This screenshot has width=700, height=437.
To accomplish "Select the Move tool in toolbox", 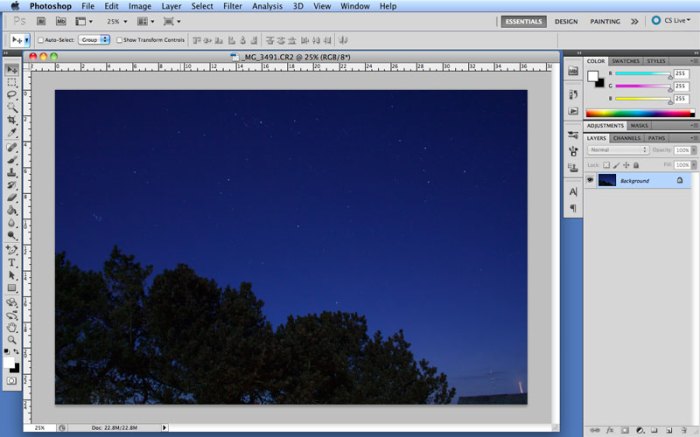I will 12,70.
